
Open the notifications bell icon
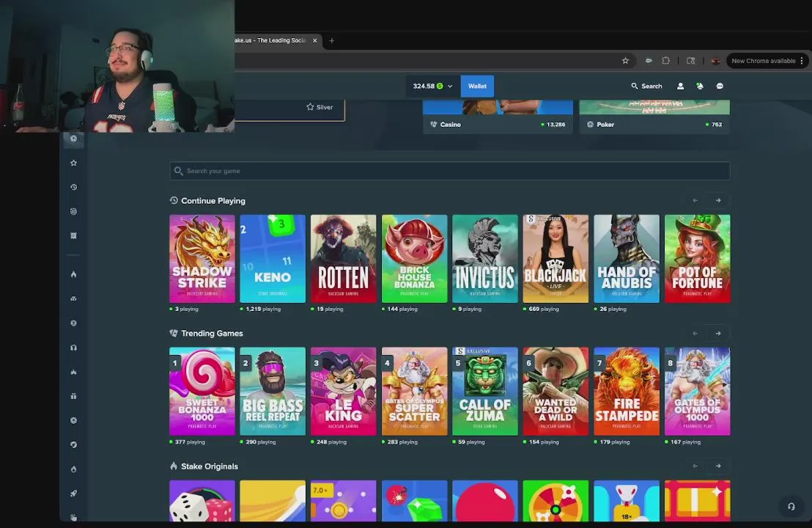tap(700, 86)
